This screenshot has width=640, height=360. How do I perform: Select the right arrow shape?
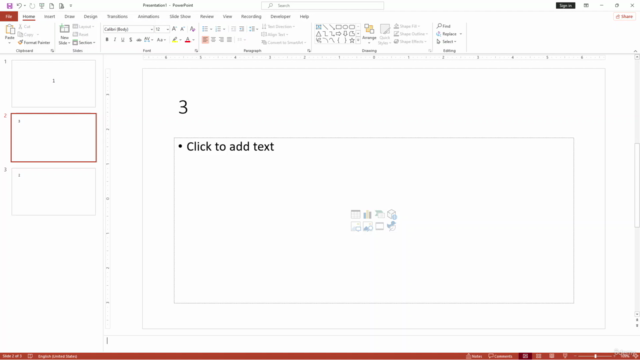[x=338, y=34]
